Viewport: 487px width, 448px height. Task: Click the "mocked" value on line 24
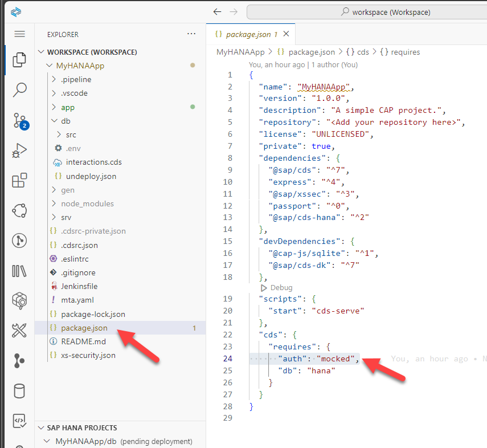[335, 359]
